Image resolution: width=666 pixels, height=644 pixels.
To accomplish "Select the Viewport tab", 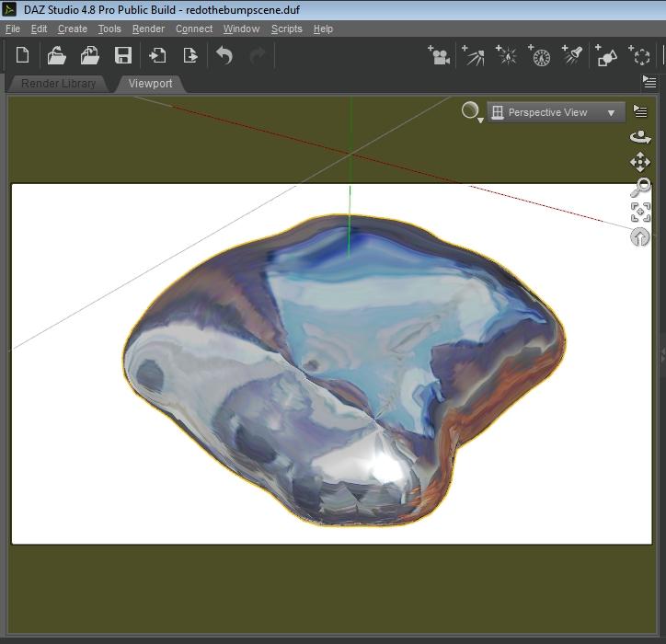I will [x=150, y=84].
